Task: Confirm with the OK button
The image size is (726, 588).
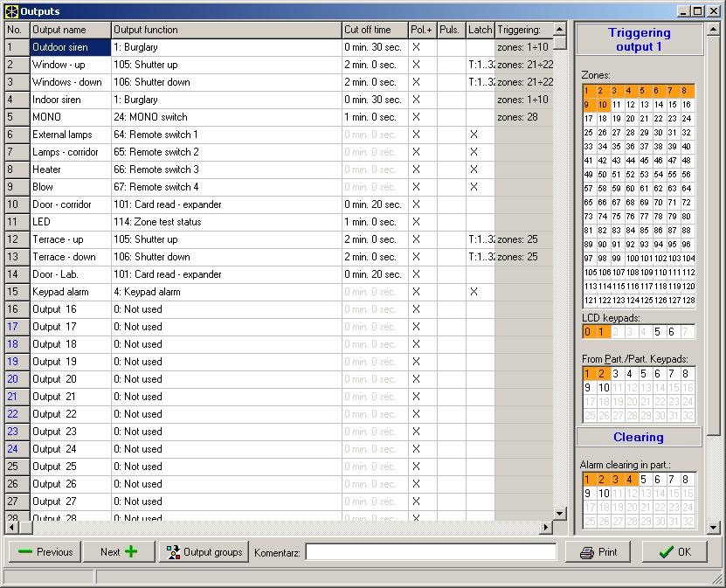Action: point(674,551)
